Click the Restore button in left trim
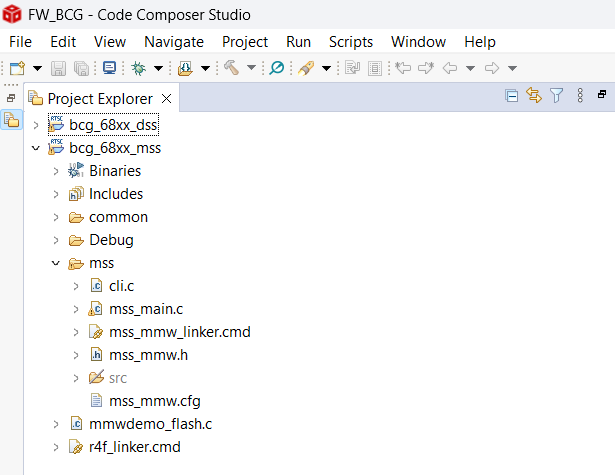The width and height of the screenshot is (615, 475). (x=11, y=98)
